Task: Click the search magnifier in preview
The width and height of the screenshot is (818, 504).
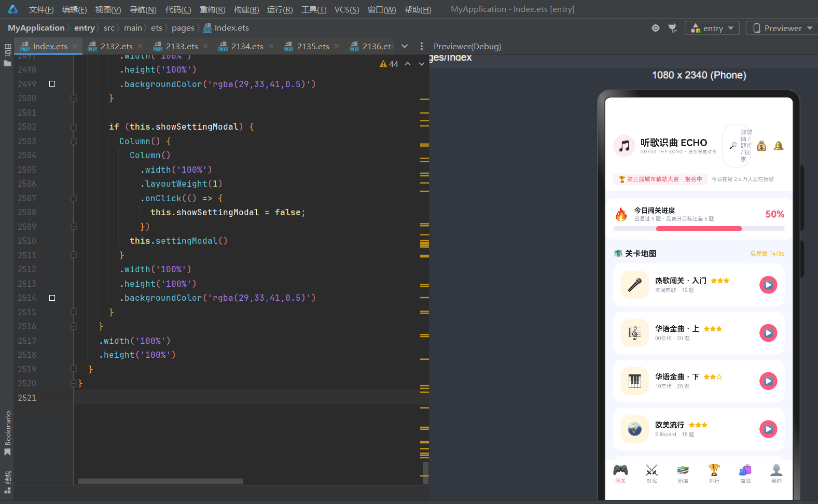Action: coord(733,146)
